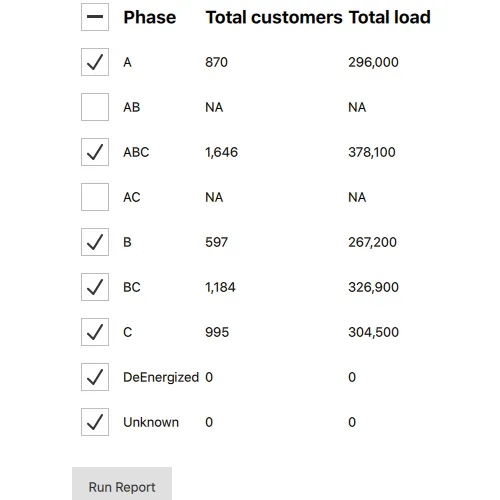This screenshot has width=500, height=500.
Task: Uncheck the DeEnergized row checkbox
Action: tap(95, 377)
